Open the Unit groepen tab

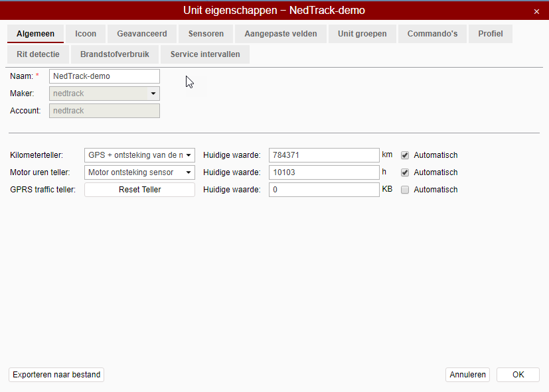[362, 34]
